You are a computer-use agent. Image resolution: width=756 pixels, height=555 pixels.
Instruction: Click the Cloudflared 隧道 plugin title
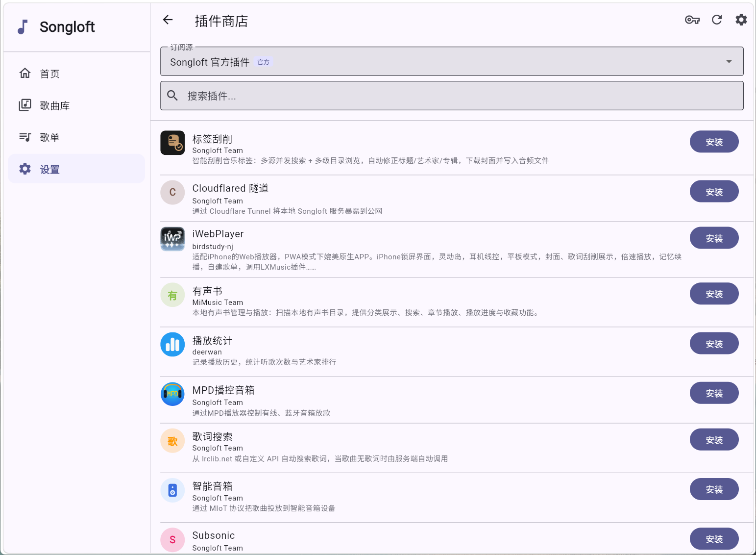[230, 188]
